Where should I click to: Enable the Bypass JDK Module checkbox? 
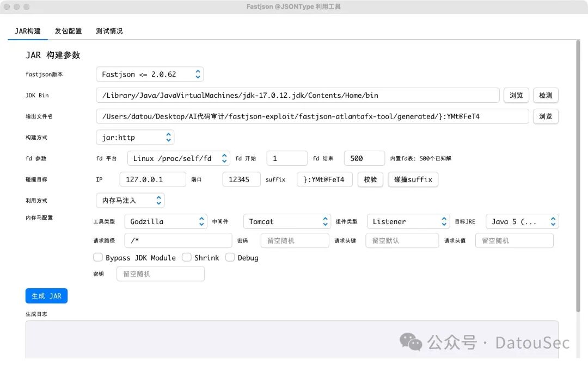tap(98, 257)
